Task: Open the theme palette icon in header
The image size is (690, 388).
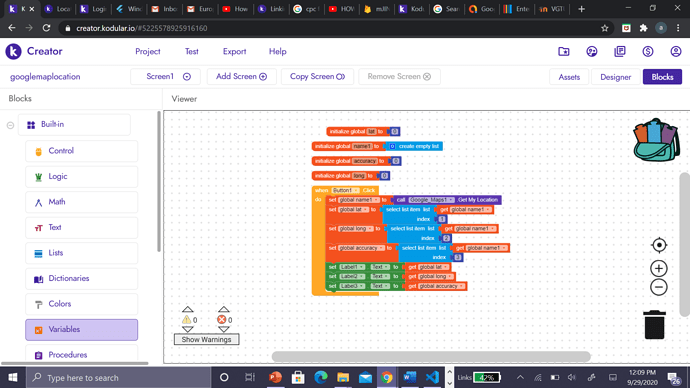Action: pyautogui.click(x=592, y=51)
